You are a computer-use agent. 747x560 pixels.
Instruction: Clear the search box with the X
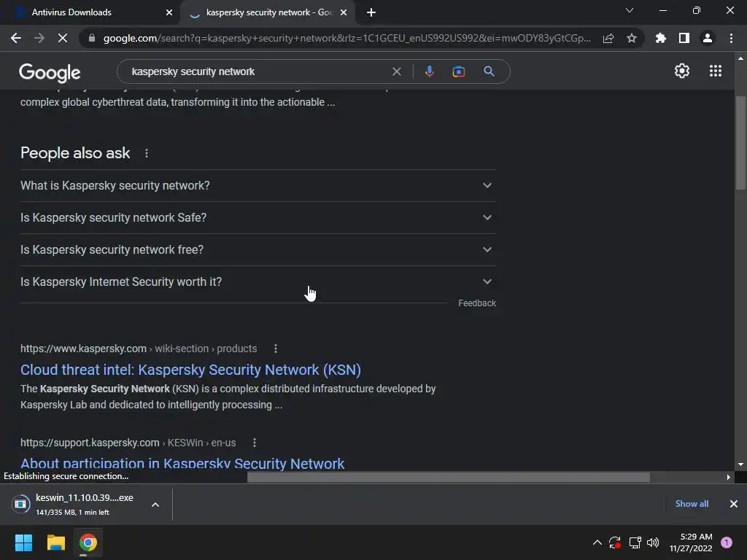[x=396, y=71]
